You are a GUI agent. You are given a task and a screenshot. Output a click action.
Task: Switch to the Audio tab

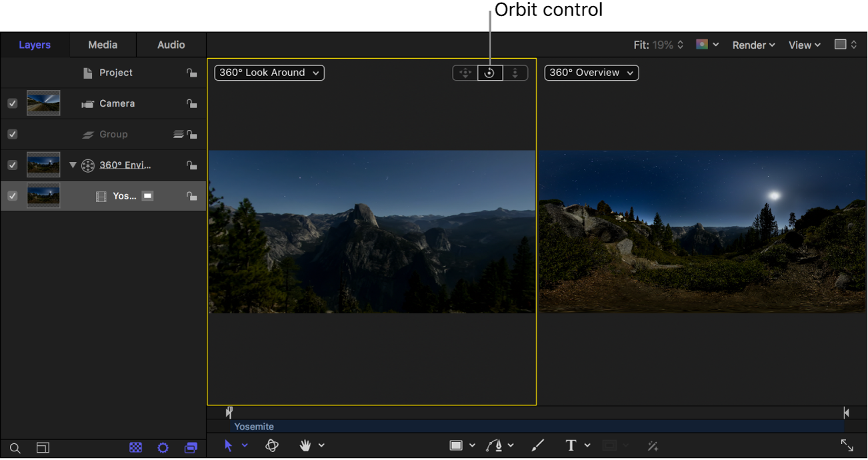click(x=171, y=45)
